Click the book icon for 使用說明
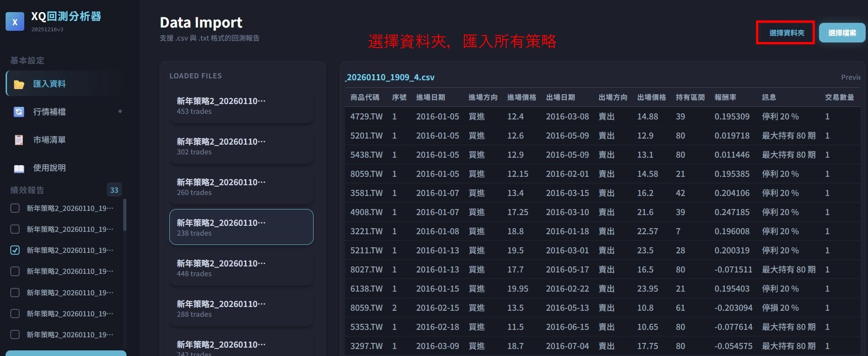The image size is (868, 356). [19, 168]
